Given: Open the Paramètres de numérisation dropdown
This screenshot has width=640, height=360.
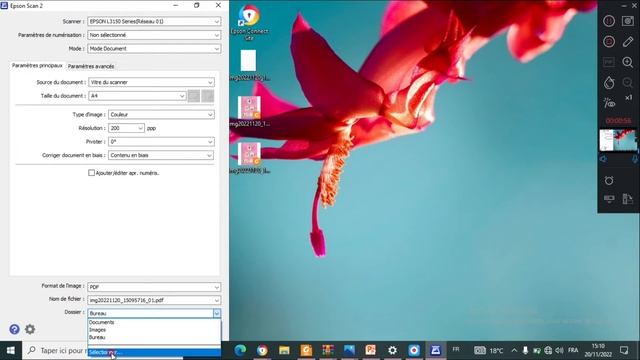Looking at the screenshot, I should click(154, 35).
